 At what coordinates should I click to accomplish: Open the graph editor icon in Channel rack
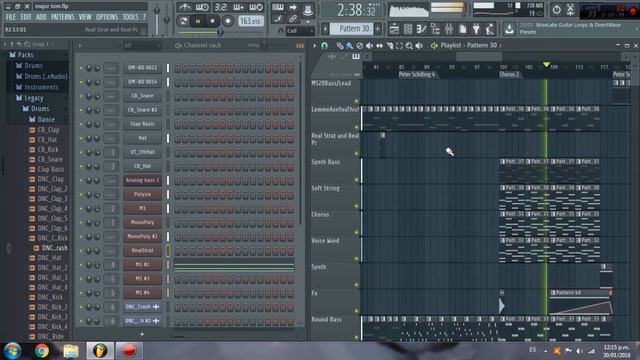[x=300, y=46]
